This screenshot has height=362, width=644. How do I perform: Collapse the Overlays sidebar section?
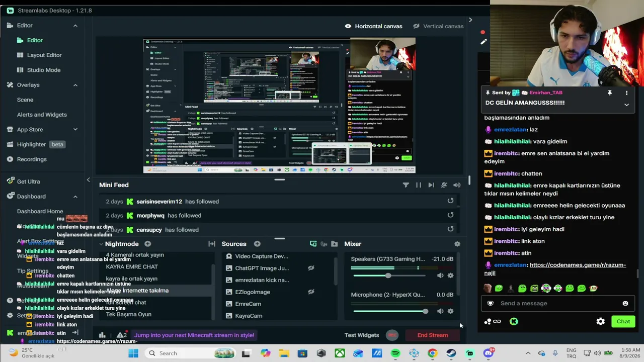(75, 85)
